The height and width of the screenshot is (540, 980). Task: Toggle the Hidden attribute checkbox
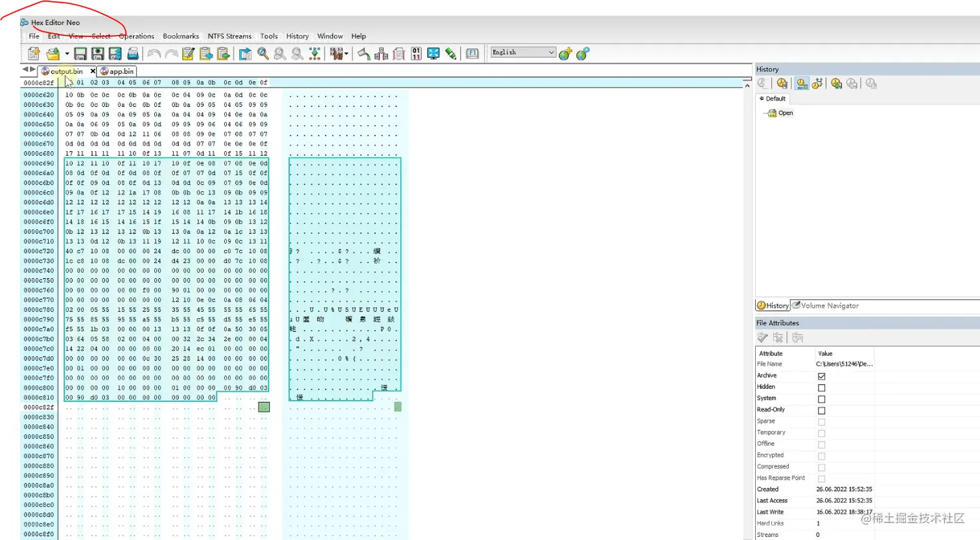click(x=821, y=388)
